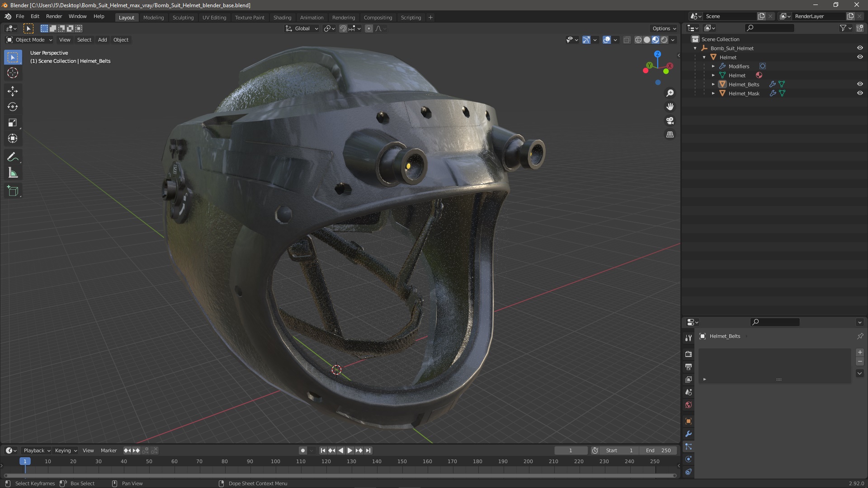The height and width of the screenshot is (488, 868).
Task: Open Modifier properties wrench tab
Action: point(689,434)
